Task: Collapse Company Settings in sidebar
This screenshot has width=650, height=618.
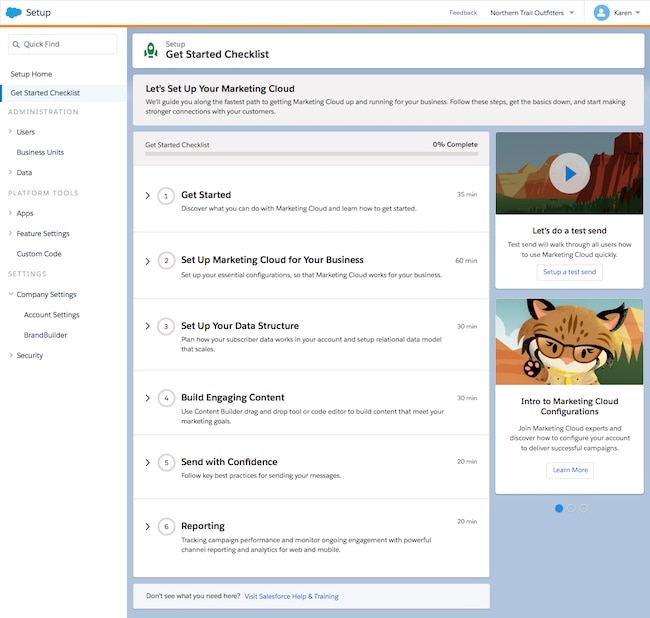Action: pos(10,295)
